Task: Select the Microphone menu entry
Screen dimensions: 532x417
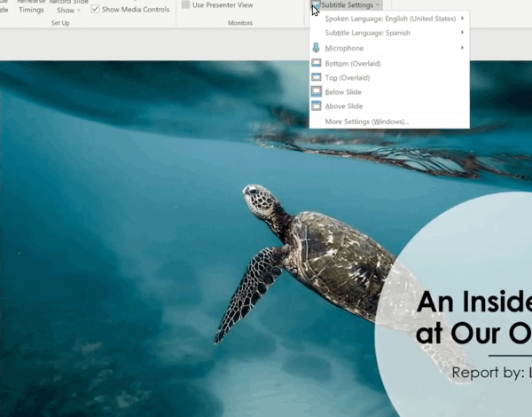Action: click(x=389, y=48)
